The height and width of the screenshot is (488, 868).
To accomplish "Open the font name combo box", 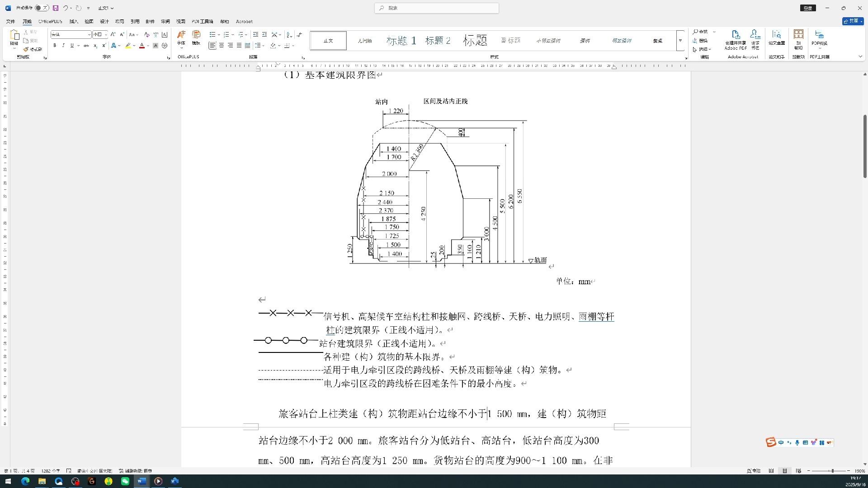I will click(71, 34).
